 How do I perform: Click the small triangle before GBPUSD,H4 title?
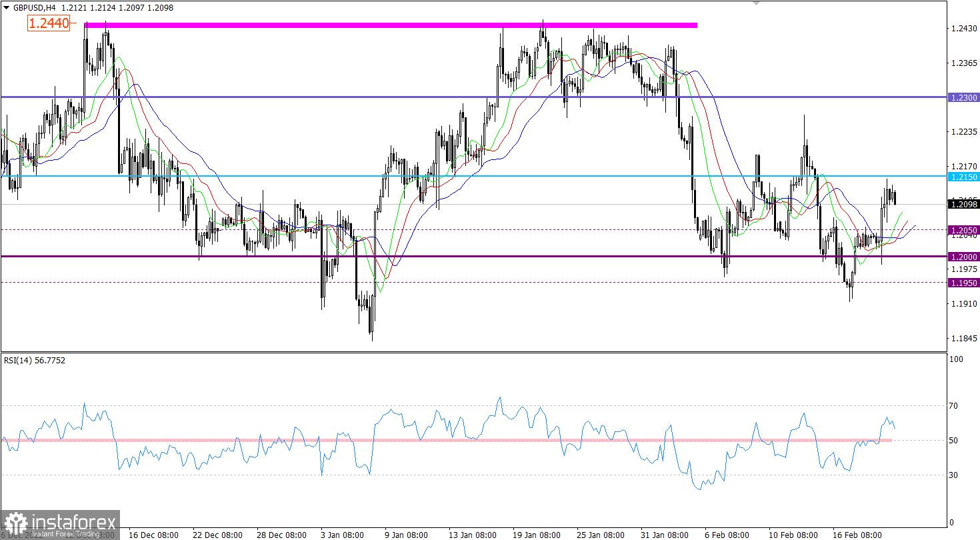click(7, 8)
